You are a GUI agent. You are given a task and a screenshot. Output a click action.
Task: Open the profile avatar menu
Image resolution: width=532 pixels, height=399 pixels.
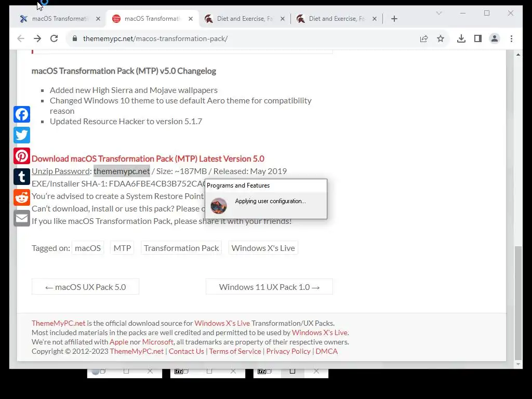[495, 38]
